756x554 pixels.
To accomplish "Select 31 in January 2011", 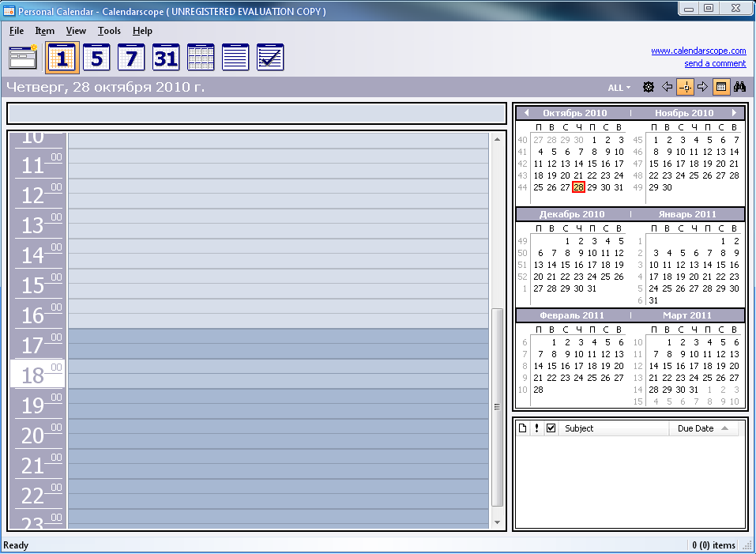I will [653, 300].
